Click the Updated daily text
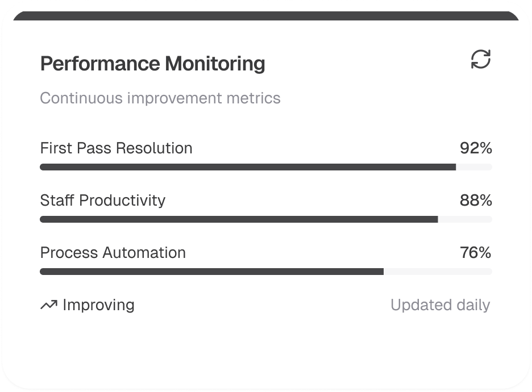The image size is (532, 392). click(x=440, y=305)
